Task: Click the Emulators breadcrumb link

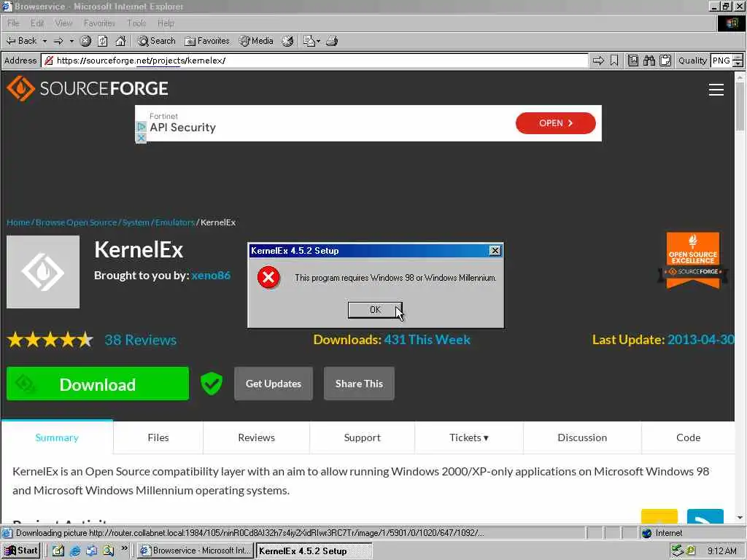Action: (175, 222)
